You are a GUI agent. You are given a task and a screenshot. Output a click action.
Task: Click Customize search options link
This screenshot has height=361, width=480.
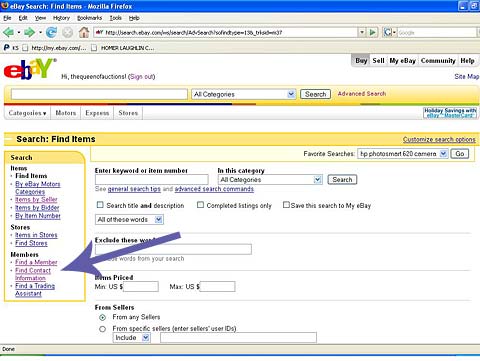439,139
